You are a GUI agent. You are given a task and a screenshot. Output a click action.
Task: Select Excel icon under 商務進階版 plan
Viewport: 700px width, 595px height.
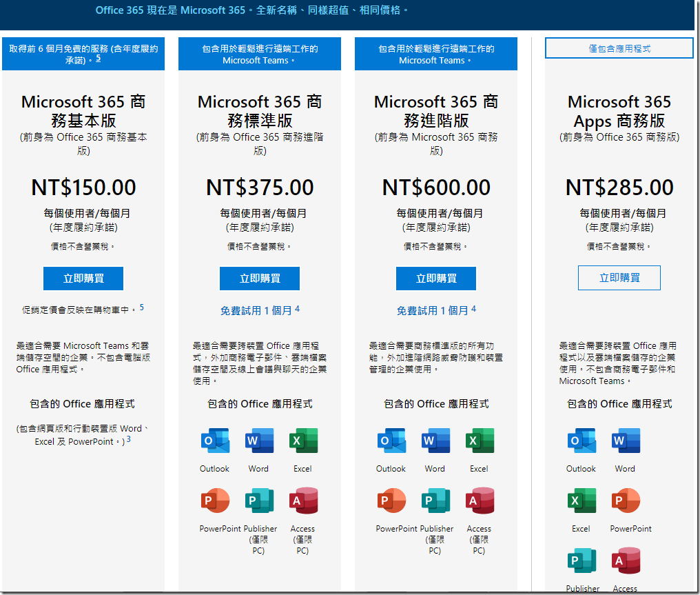[x=480, y=441]
